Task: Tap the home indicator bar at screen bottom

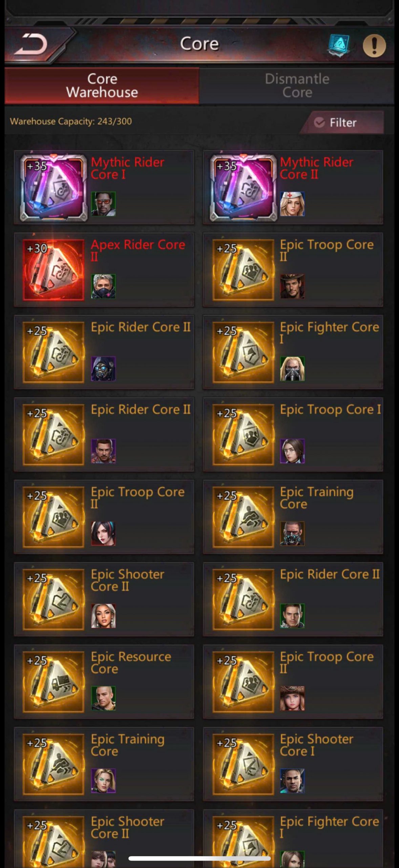Action: 199,858
